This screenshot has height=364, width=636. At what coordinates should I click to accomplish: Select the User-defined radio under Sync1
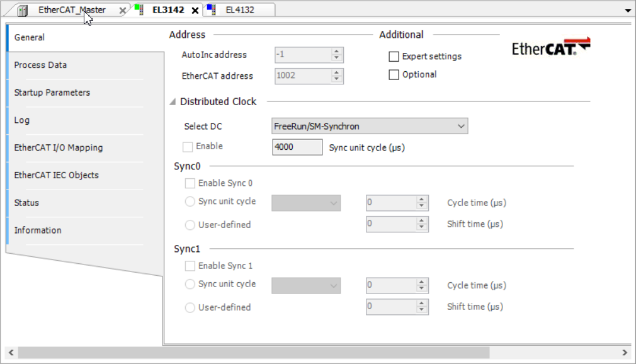click(189, 307)
